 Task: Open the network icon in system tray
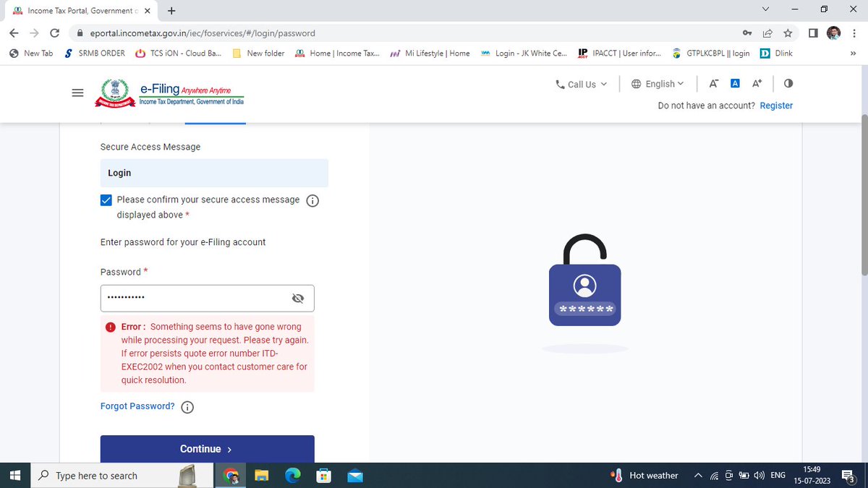[x=714, y=476]
